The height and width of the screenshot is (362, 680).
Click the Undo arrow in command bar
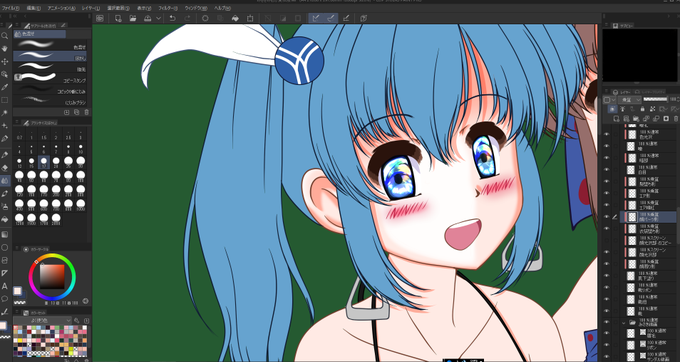pyautogui.click(x=172, y=18)
